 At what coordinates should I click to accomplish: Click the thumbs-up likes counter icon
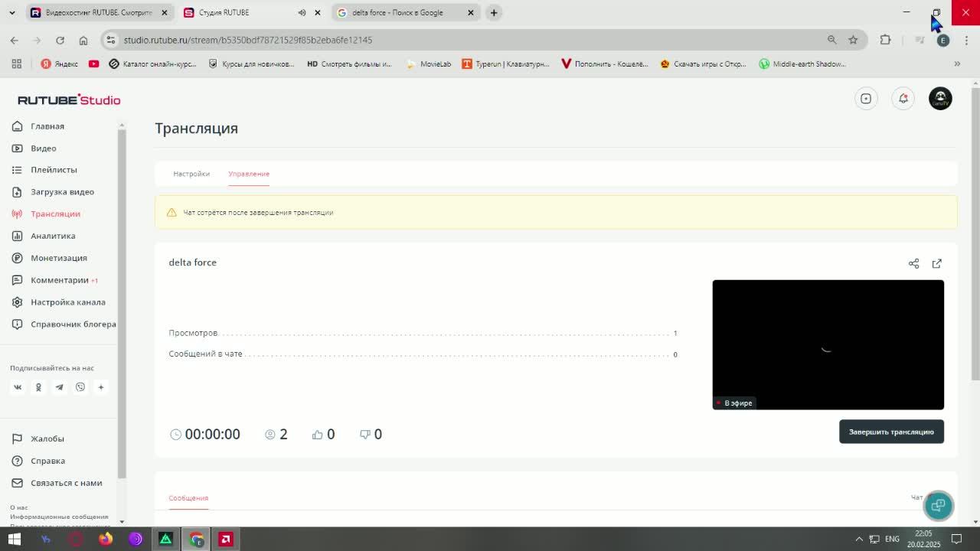[x=318, y=435]
